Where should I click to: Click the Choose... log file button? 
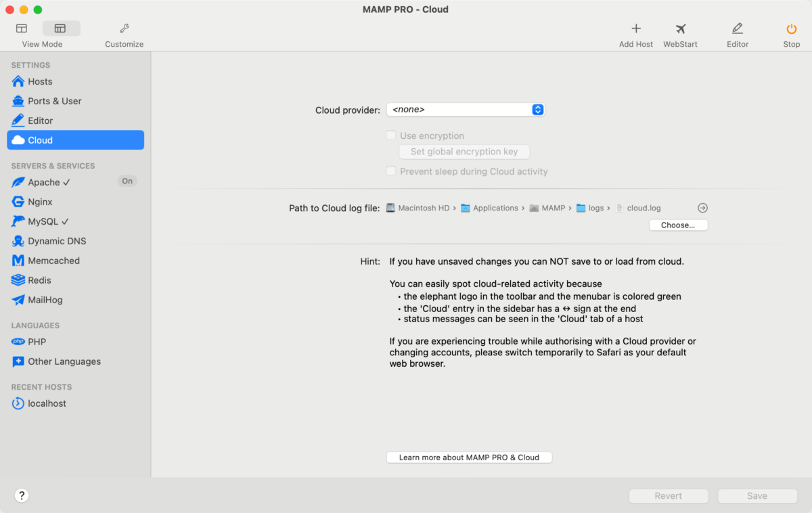coord(678,225)
